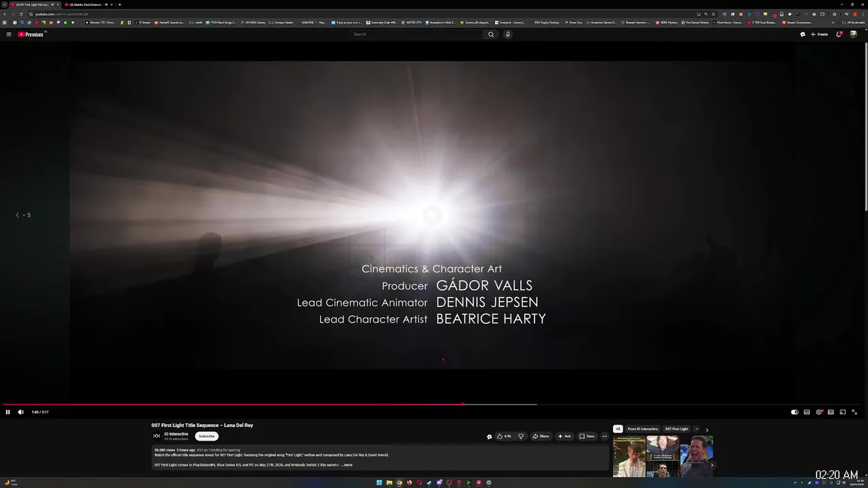This screenshot has height=488, width=868.
Task: Open player settings gear
Action: pyautogui.click(x=818, y=412)
